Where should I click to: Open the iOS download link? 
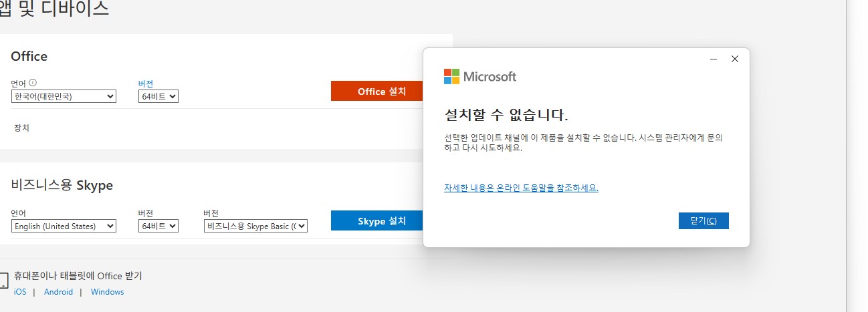(x=20, y=292)
